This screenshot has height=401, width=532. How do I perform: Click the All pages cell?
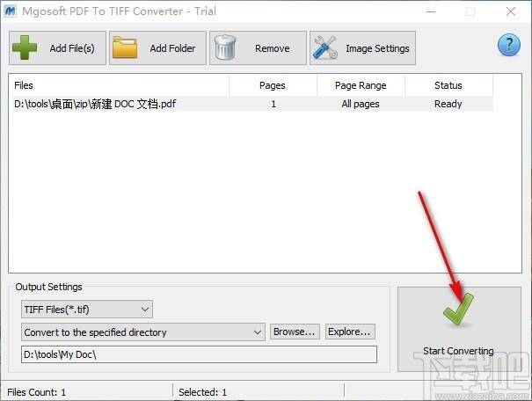click(x=361, y=104)
